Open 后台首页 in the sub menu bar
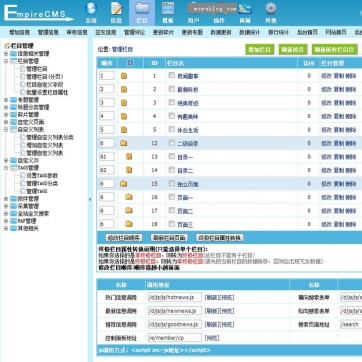Screen dimensions: 362x362 pos(307,32)
